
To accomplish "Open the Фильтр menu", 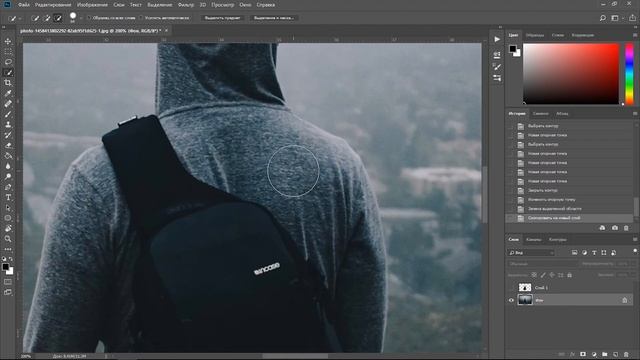I will 186,5.
